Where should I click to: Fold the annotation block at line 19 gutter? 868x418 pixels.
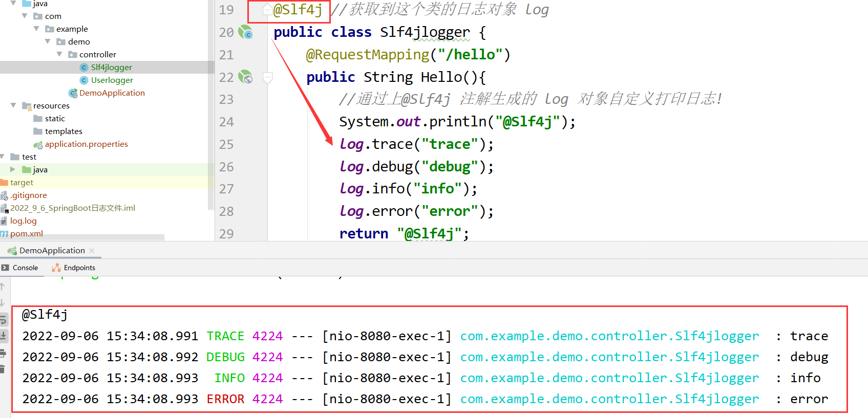(x=267, y=10)
